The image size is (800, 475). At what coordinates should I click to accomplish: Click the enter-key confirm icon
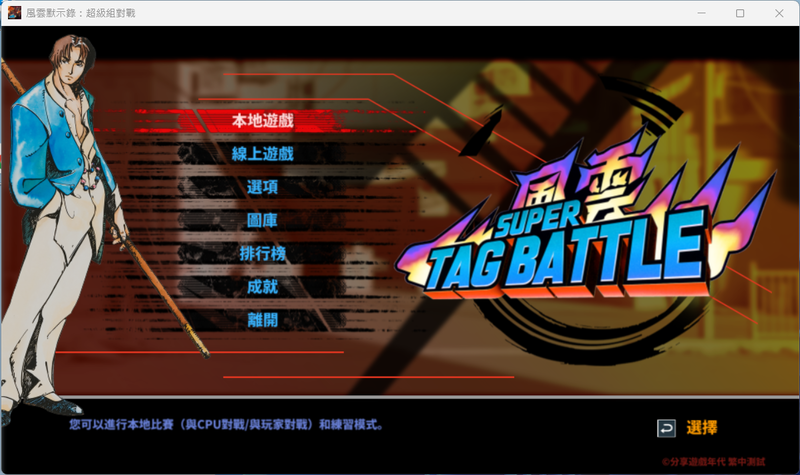click(666, 428)
